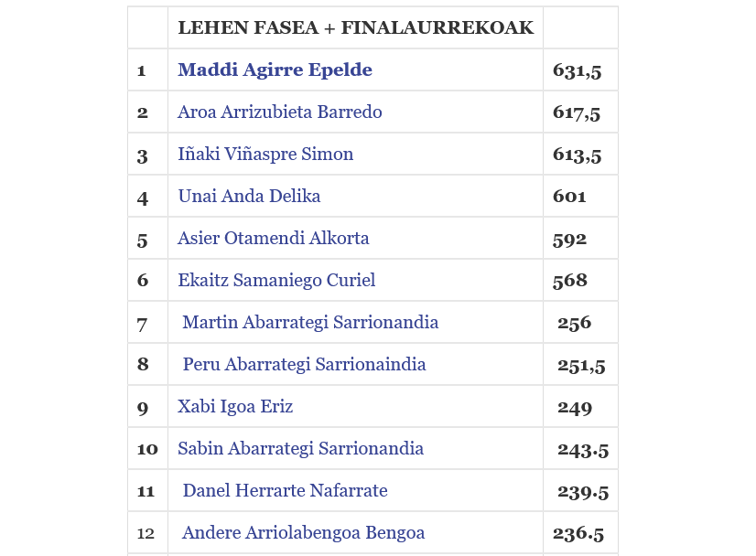756x556 pixels.
Task: Open Maddi Agirre Epelde's link
Action: click(275, 70)
